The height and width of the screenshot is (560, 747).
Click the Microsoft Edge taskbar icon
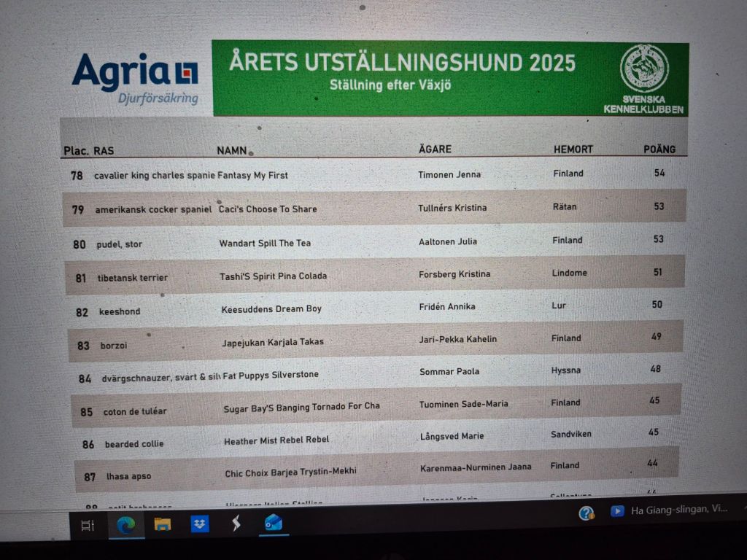coord(125,524)
